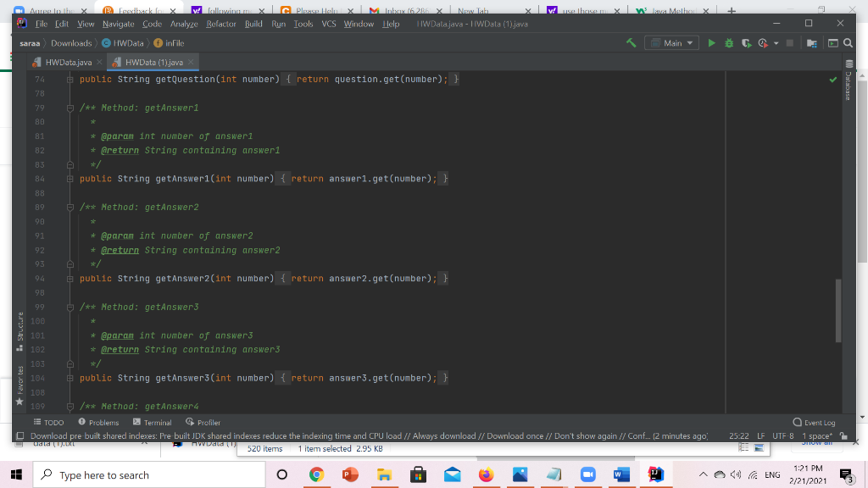Open the Structure tool window stripe

[20, 331]
